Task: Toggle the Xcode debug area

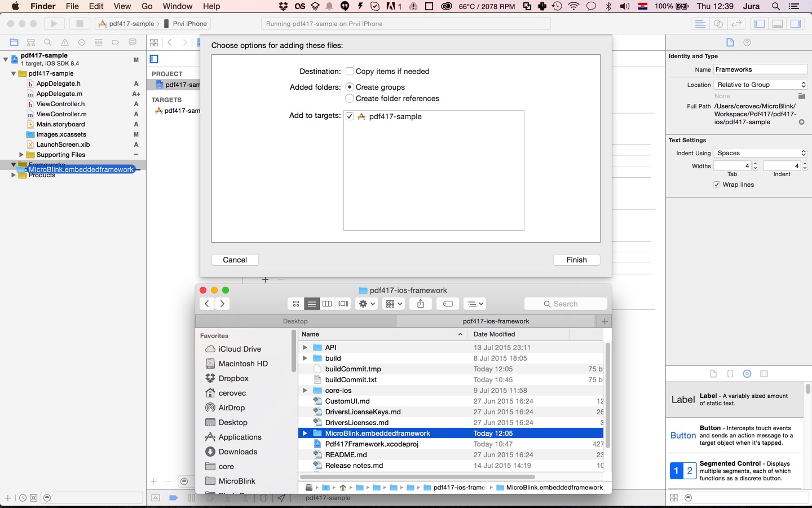Action: coord(778,24)
